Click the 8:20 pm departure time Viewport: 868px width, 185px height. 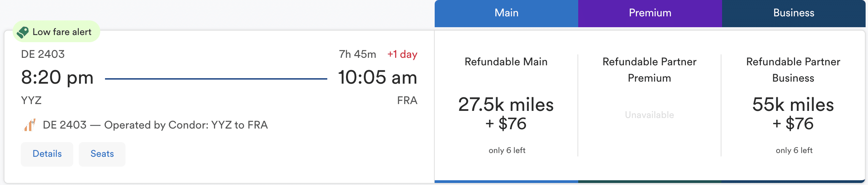[x=57, y=78]
